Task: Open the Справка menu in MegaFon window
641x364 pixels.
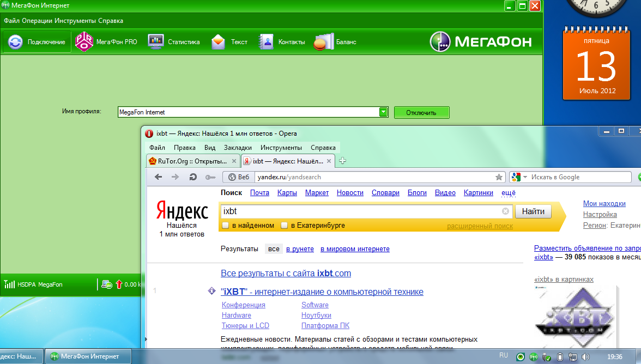Action: (x=110, y=21)
